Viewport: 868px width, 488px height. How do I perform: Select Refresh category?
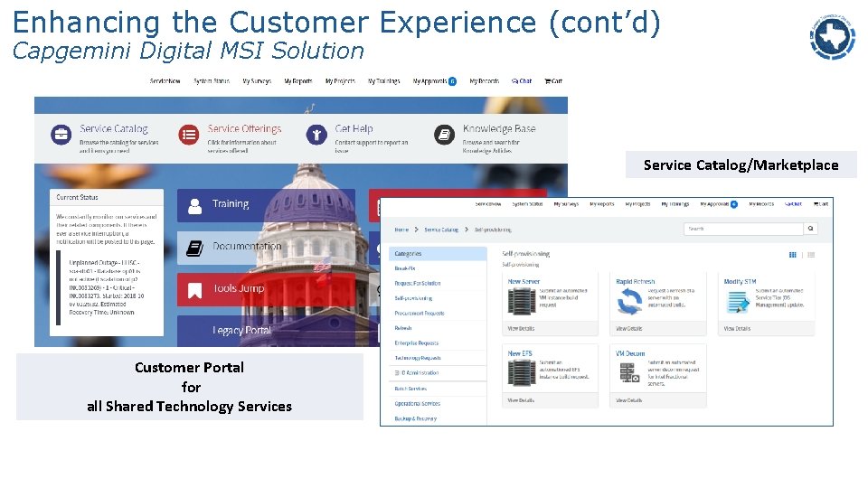pyautogui.click(x=403, y=328)
